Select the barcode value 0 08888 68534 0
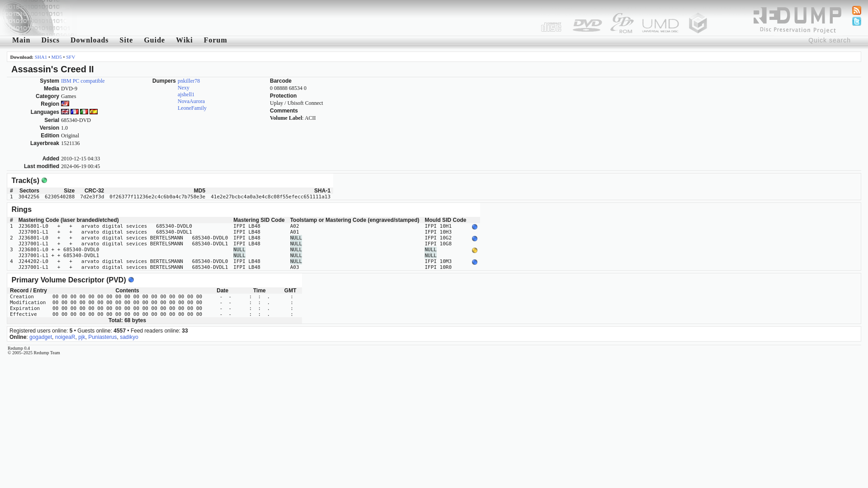 288,88
